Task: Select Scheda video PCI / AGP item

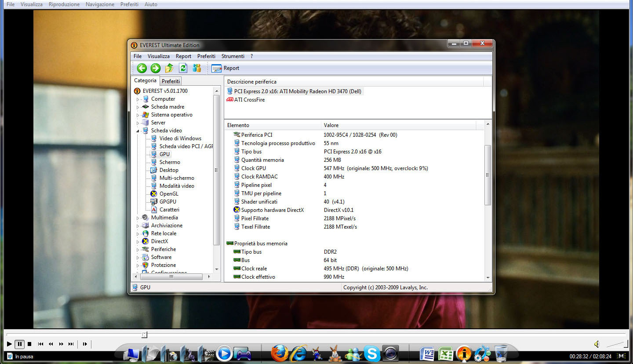Action: (x=186, y=146)
